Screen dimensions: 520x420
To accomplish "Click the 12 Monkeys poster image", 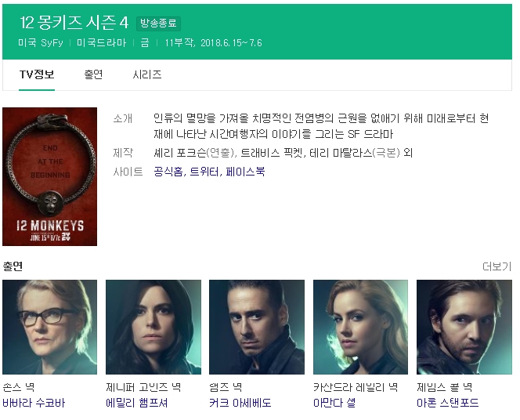I will coord(50,176).
